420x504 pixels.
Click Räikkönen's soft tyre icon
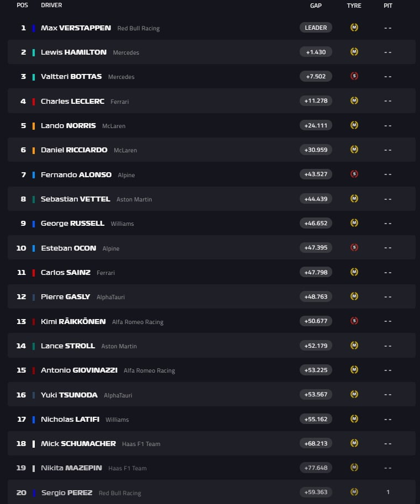pos(354,321)
